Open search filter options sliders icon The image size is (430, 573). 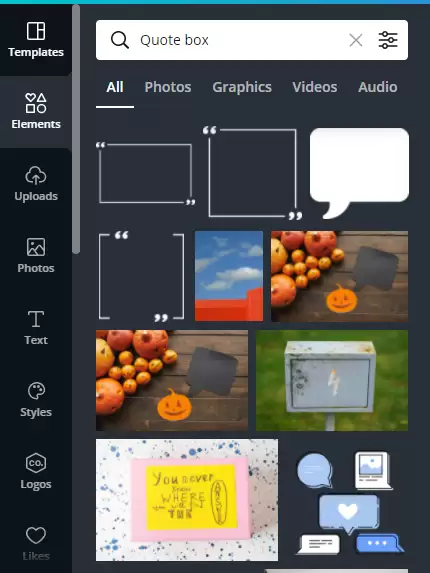click(x=388, y=40)
